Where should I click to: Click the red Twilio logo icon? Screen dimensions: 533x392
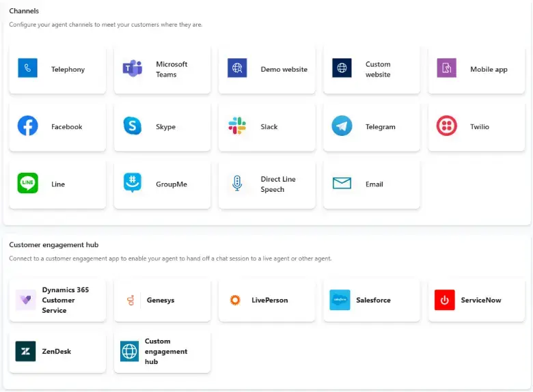coord(446,126)
